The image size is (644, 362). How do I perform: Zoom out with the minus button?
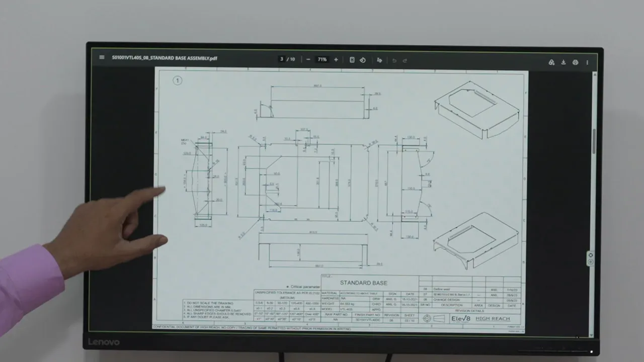308,60
